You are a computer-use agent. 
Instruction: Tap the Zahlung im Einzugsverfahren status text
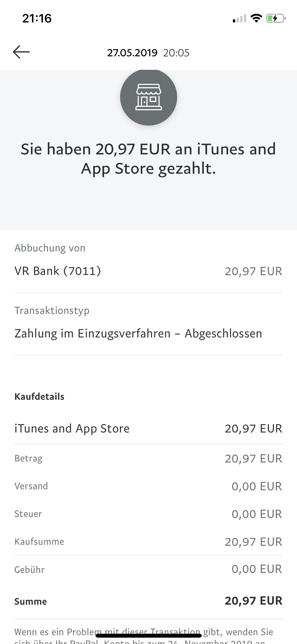(138, 333)
